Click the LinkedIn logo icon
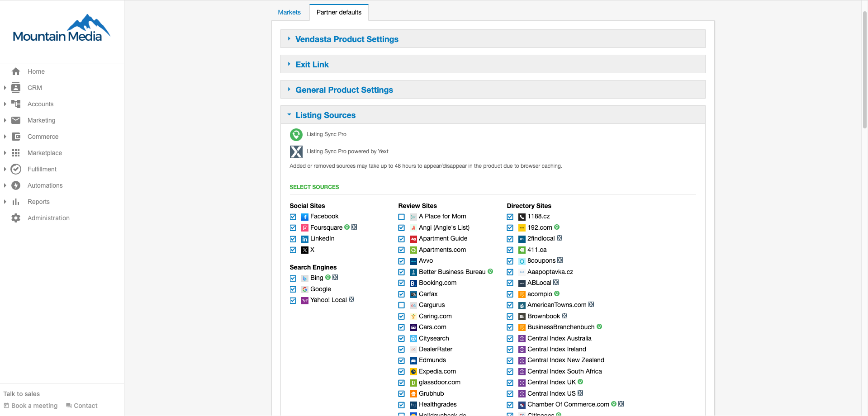Image resolution: width=868 pixels, height=416 pixels. click(305, 239)
